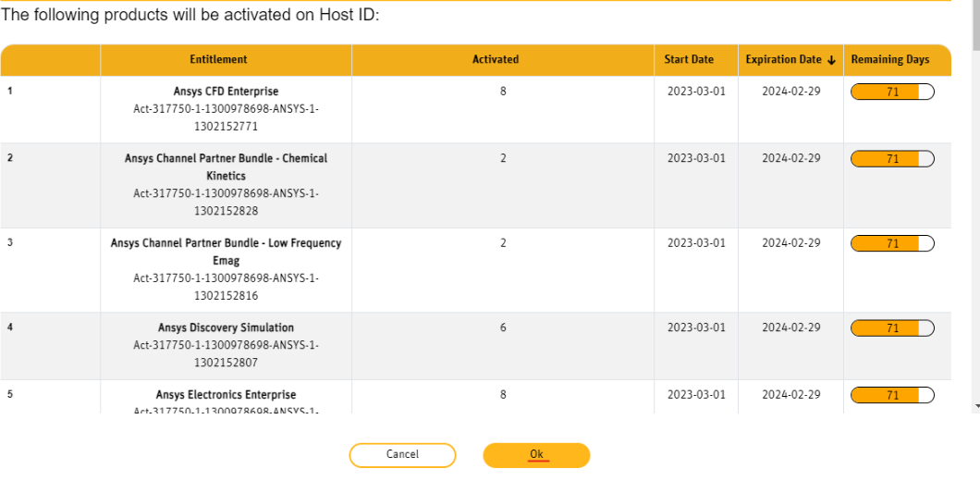Click the table scrollbar down arrow
The width and height of the screenshot is (980, 481).
click(976, 406)
